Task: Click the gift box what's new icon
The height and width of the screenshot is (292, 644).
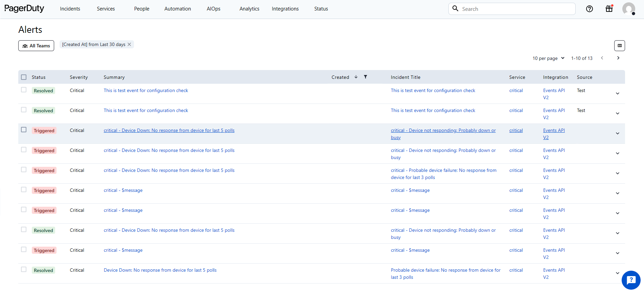Action: (x=609, y=9)
